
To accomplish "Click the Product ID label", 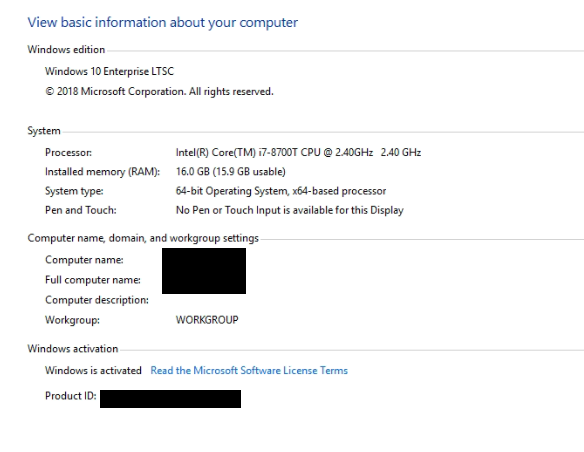I will coord(71,396).
